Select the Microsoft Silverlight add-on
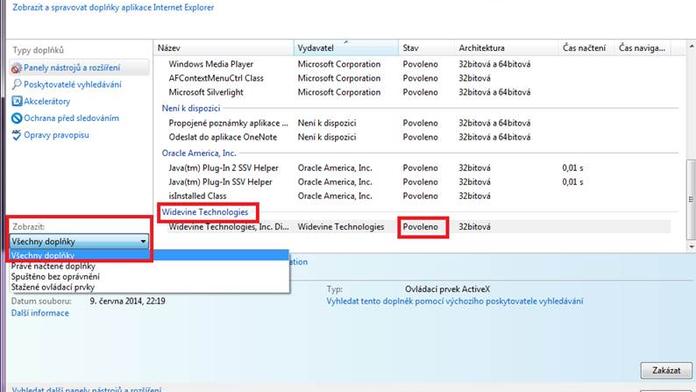 (206, 92)
